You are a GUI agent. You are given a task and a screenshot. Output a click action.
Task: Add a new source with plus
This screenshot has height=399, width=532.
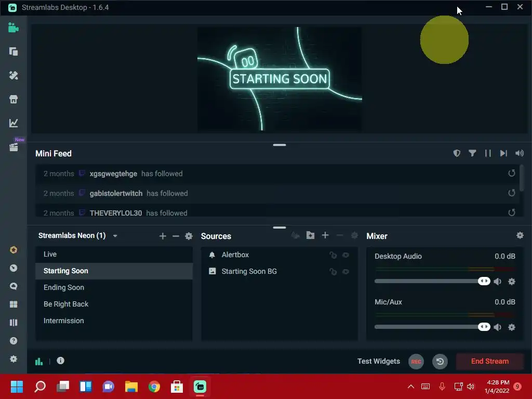point(325,235)
